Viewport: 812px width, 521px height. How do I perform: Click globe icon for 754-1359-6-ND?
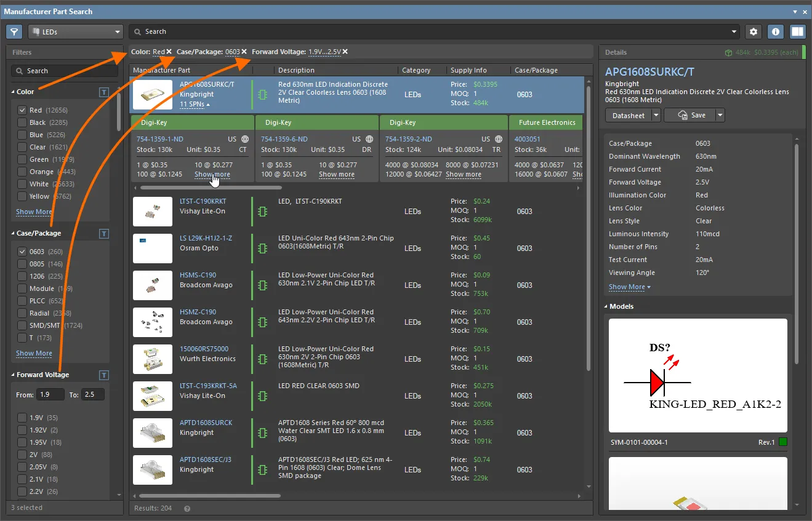369,140
